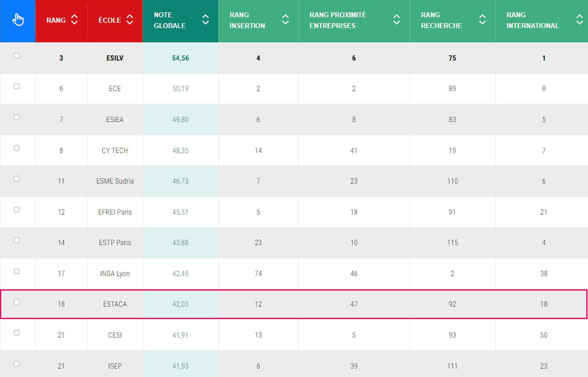Click research rank 75 for ESILV
This screenshot has width=588, height=377.
tap(453, 58)
